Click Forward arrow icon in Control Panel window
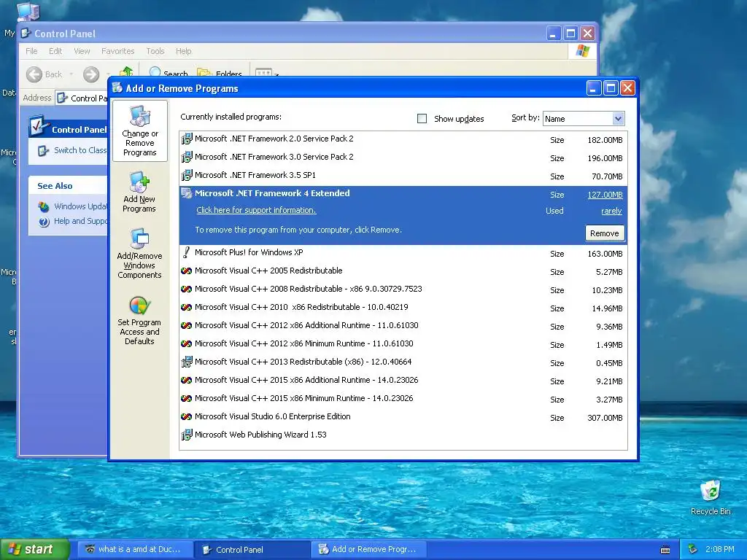Image resolution: width=747 pixels, height=560 pixels. (x=91, y=74)
